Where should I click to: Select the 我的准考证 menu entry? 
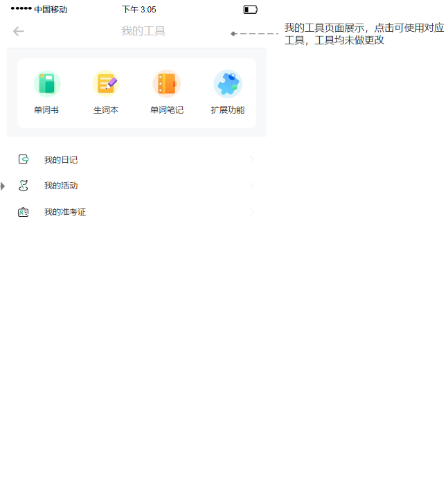pyautogui.click(x=136, y=212)
